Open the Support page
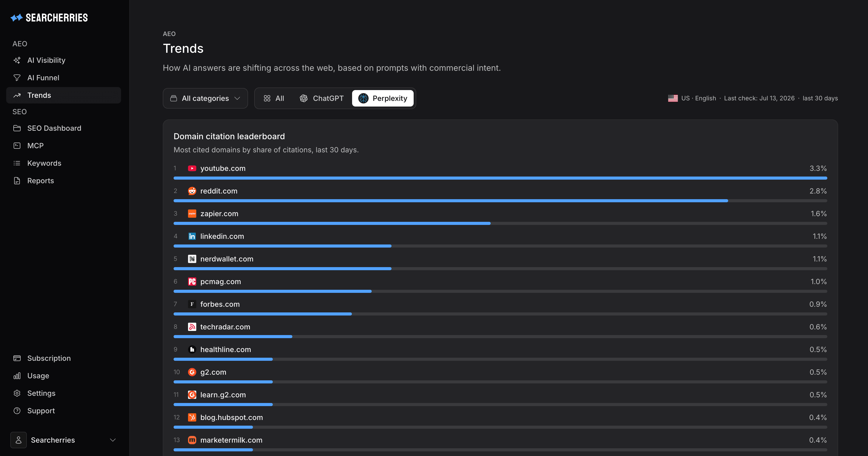The image size is (868, 456). [63, 410]
